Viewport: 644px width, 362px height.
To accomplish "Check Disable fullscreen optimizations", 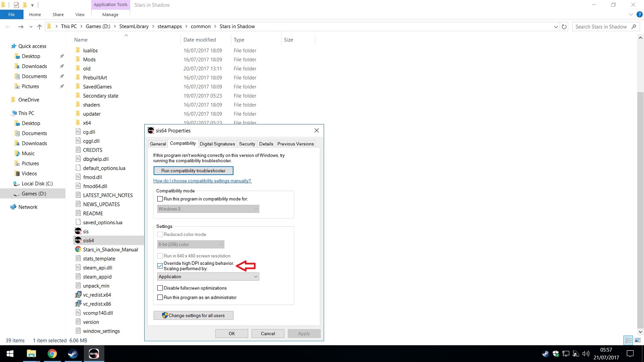I will pyautogui.click(x=160, y=288).
